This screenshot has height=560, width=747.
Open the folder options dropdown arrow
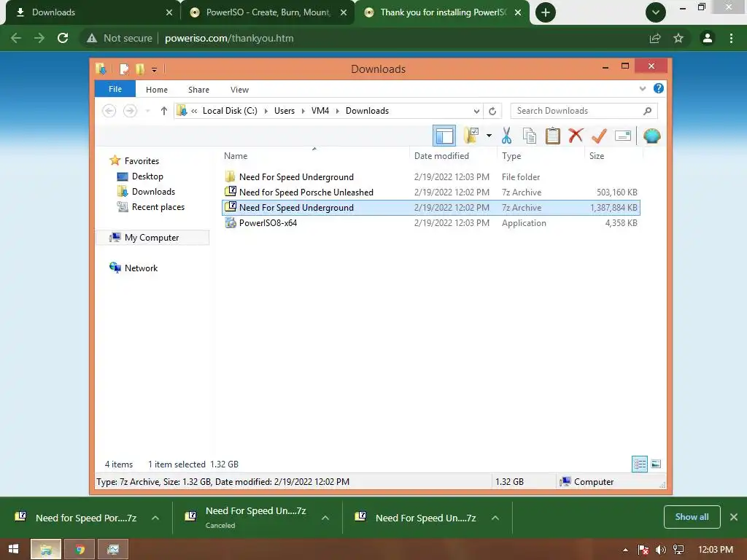(489, 136)
